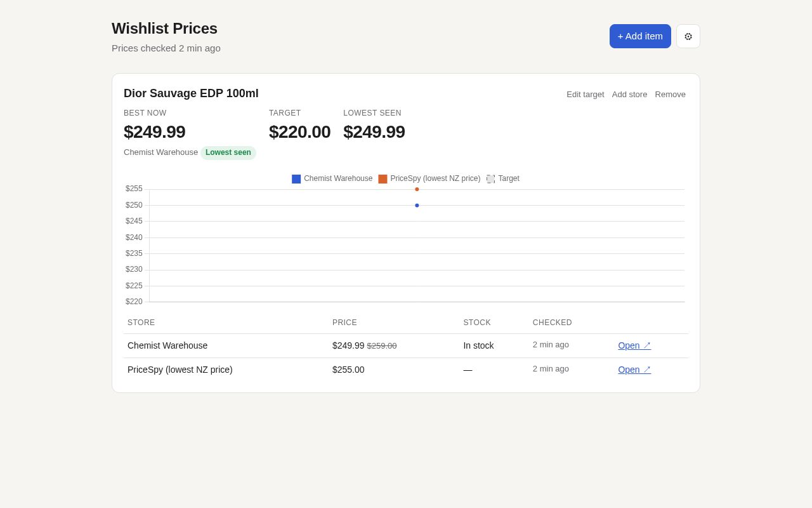Click the $255.00 PriceSpy price cell
This screenshot has height=508, width=812.
[348, 370]
